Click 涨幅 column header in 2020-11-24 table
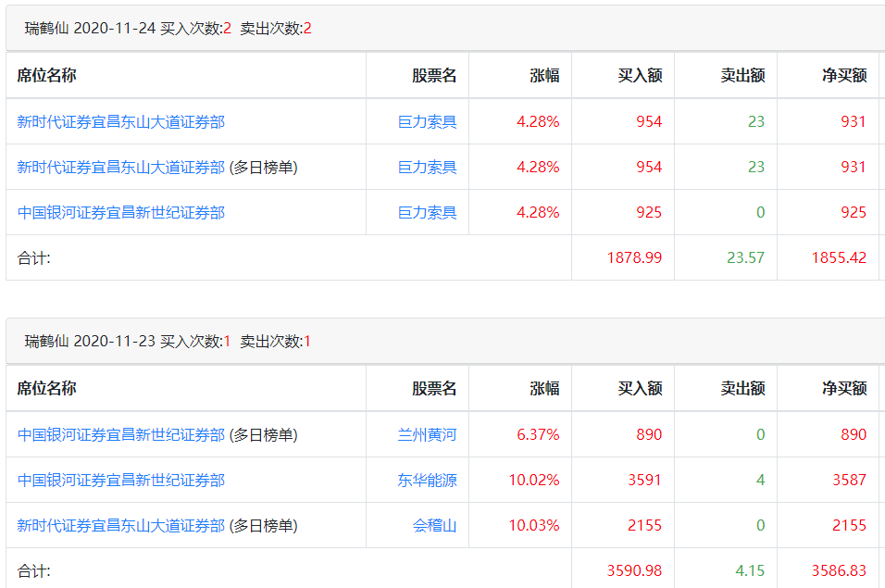 coord(544,75)
